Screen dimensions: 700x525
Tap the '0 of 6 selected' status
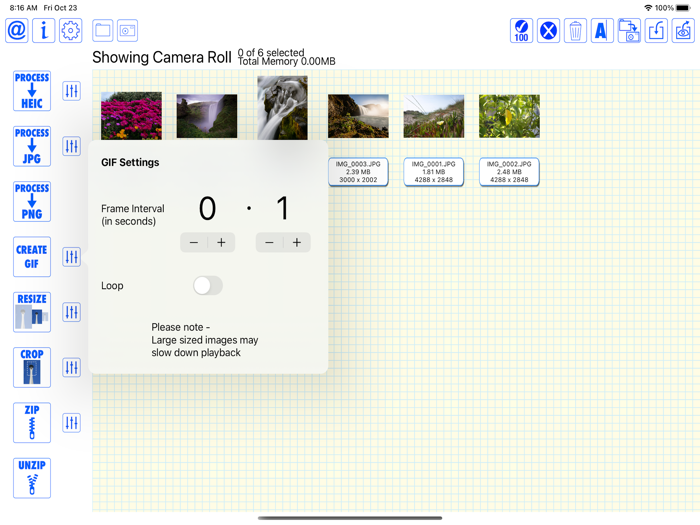coord(271,53)
